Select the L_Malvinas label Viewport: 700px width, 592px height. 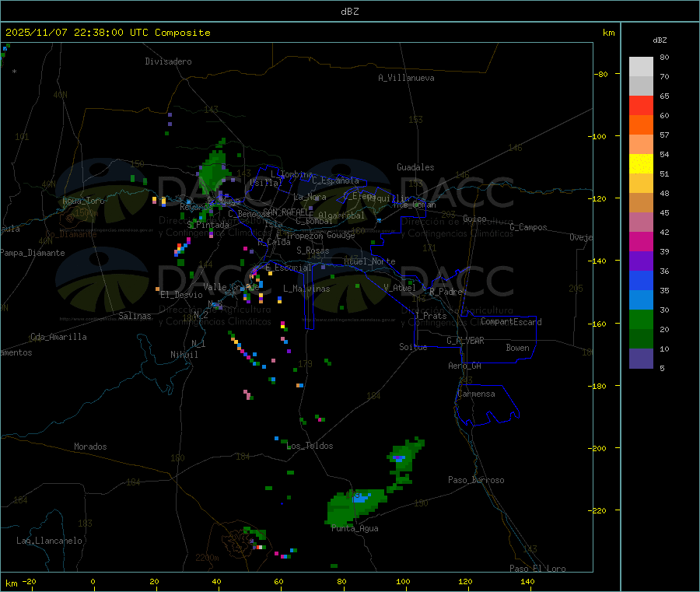tap(306, 289)
